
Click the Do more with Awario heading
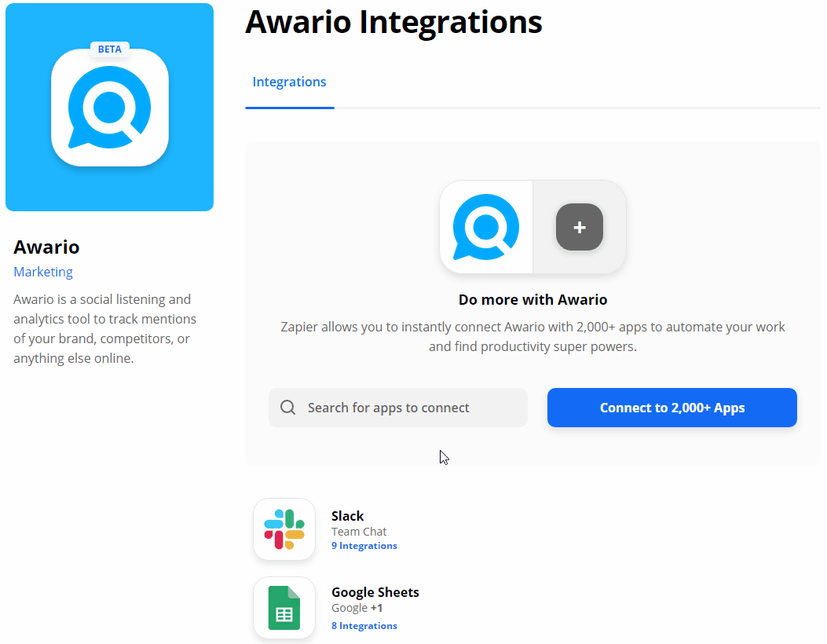[x=532, y=299]
